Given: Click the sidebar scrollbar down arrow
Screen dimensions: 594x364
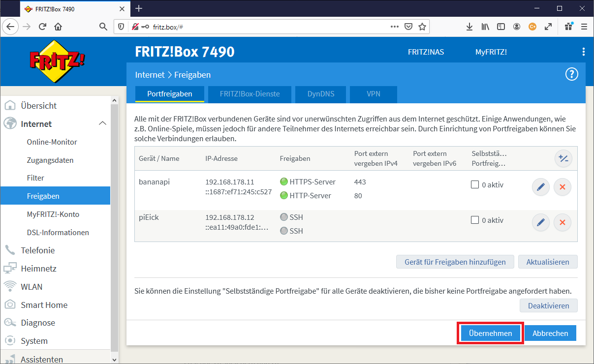Looking at the screenshot, I should point(115,360).
